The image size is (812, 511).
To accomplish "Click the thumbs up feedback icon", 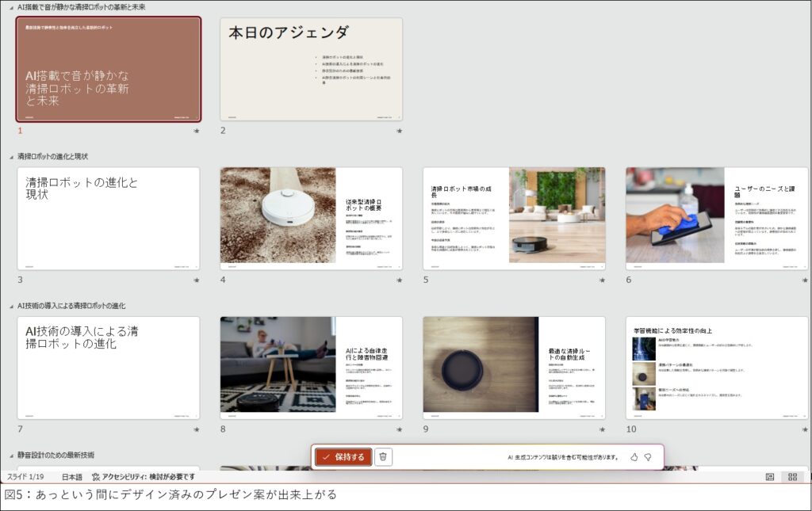I will pos(634,457).
